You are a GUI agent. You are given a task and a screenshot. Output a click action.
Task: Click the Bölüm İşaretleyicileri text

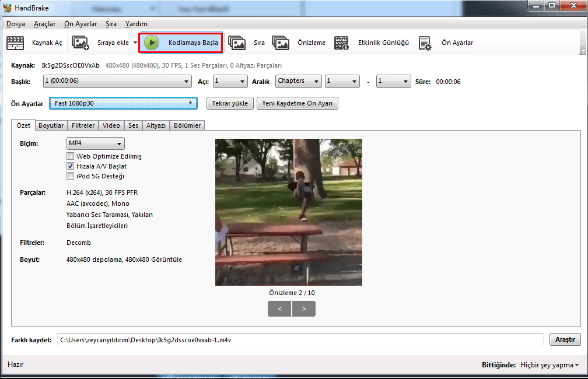pos(97,226)
